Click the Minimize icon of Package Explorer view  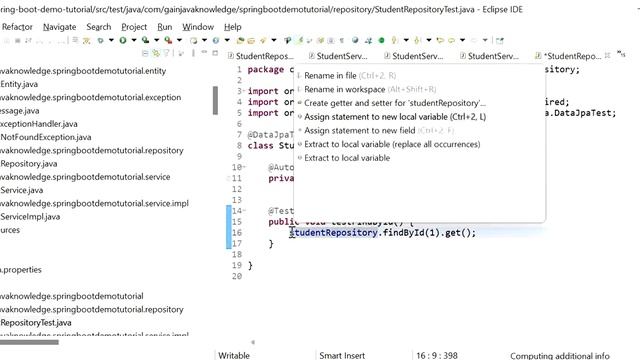[x=204, y=52]
